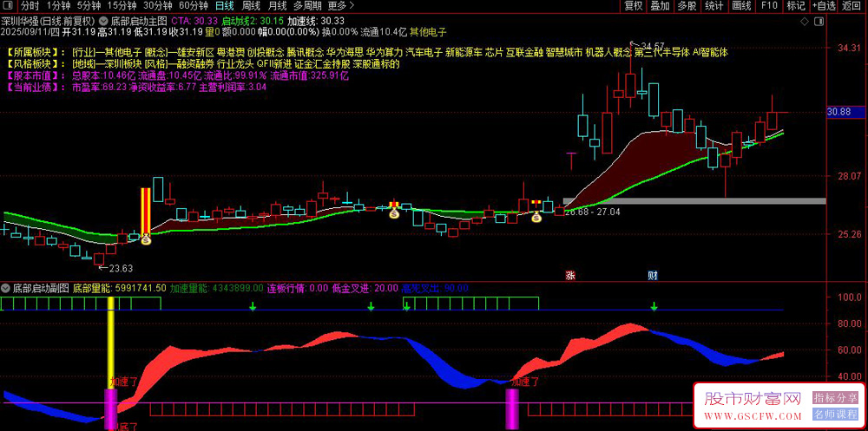Viewport: 868px width, 431px height.
Task: Activate the 画线 drawing tools button
Action: (741, 6)
